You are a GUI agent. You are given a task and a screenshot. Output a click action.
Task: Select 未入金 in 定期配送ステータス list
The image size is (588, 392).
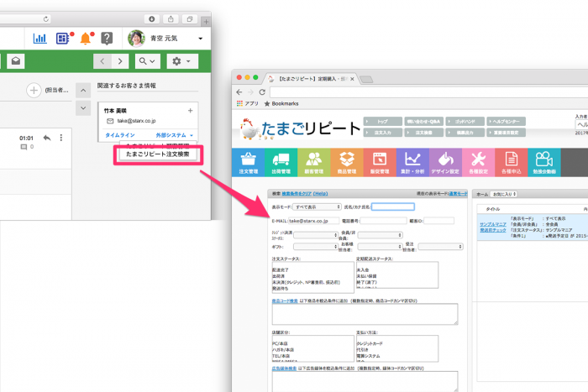click(x=363, y=269)
